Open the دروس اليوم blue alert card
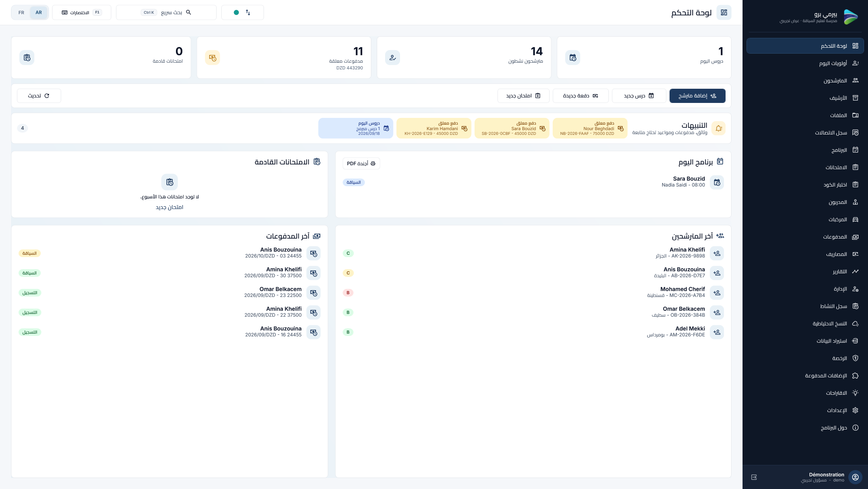 coord(355,128)
